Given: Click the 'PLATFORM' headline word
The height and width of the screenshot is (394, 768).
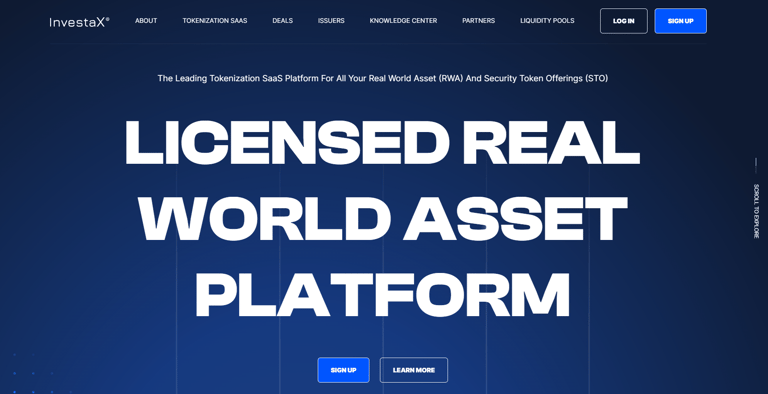Looking at the screenshot, I should tap(383, 294).
